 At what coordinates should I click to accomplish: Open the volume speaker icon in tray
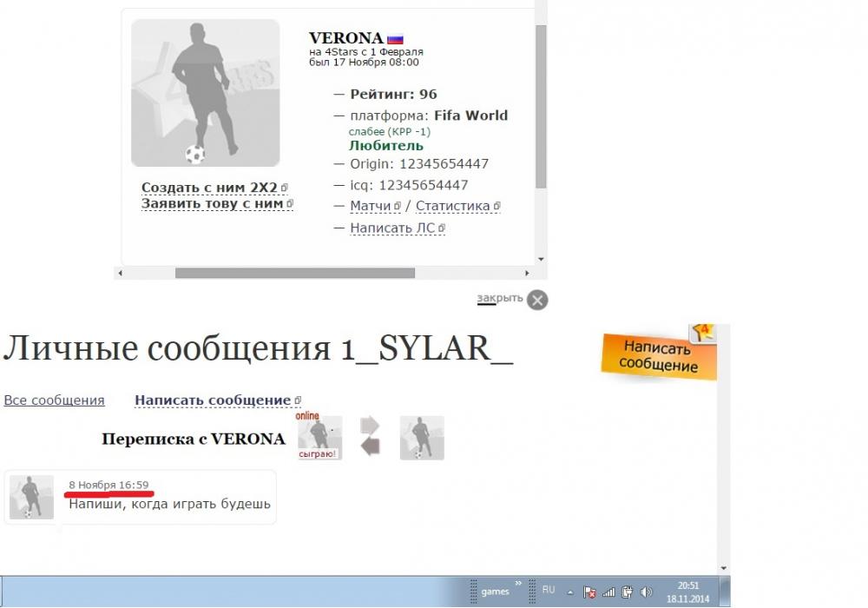[x=646, y=592]
